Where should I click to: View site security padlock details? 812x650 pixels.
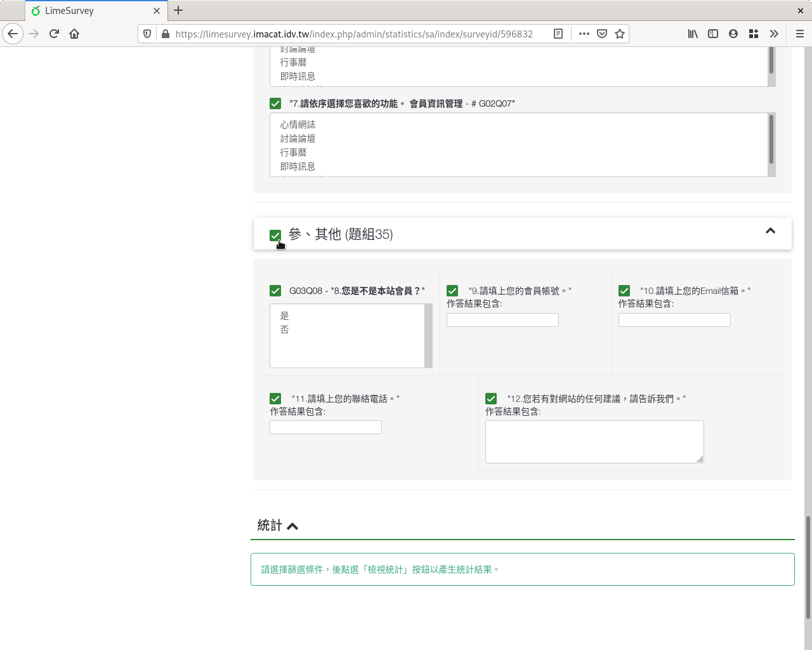click(x=165, y=34)
